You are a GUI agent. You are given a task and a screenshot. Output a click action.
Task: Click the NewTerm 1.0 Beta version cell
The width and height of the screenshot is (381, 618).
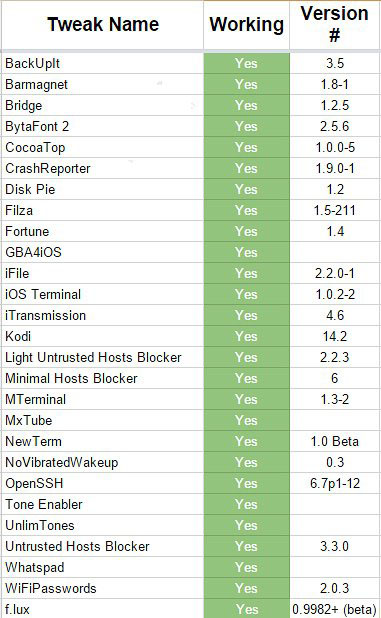pos(335,441)
